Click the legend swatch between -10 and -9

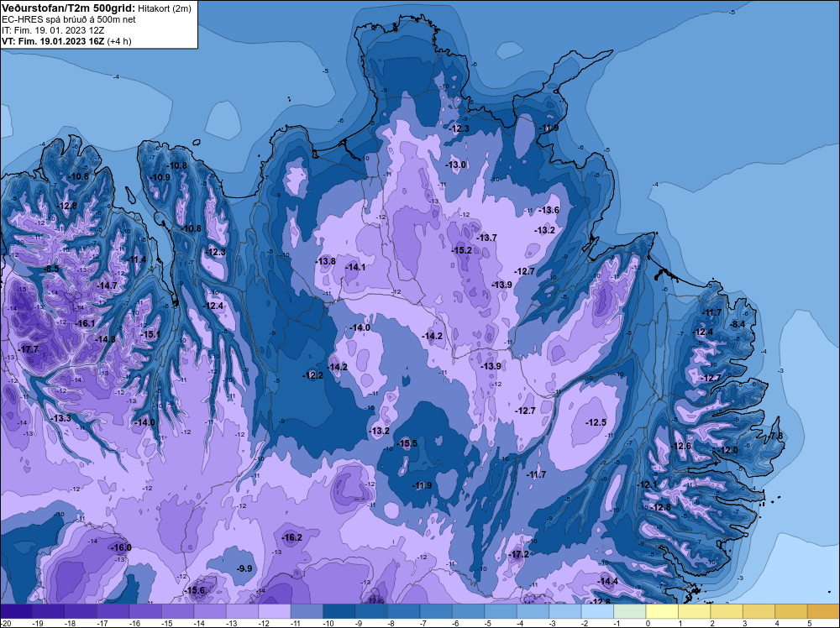(x=339, y=611)
